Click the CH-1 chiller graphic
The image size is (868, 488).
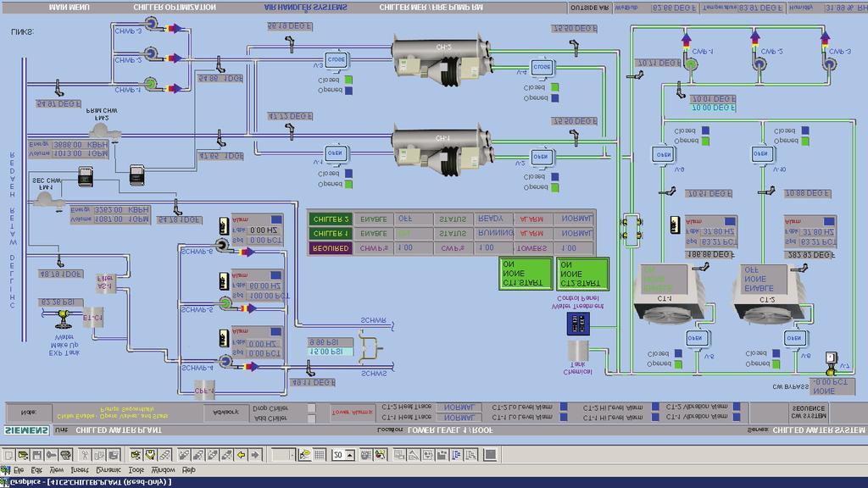(441, 149)
